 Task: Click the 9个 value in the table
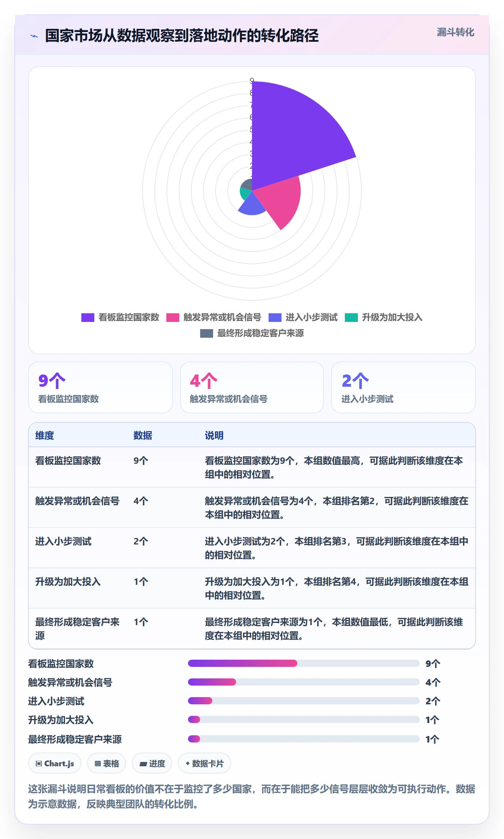141,461
